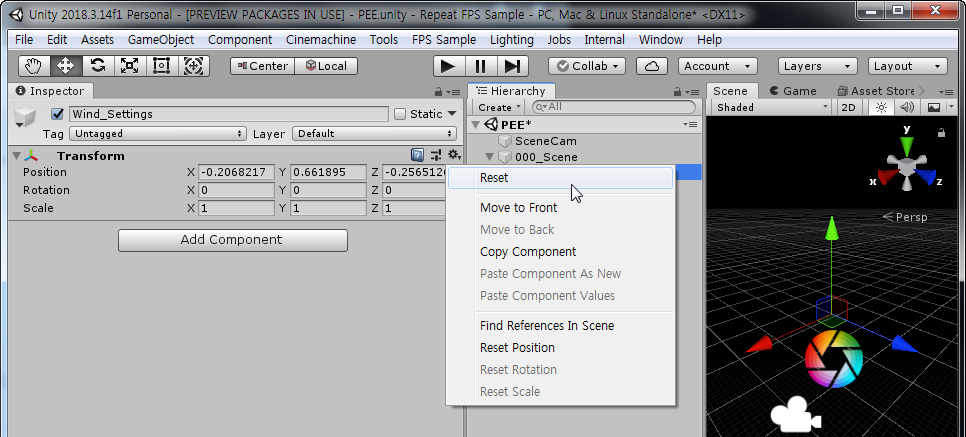Toggle Local handle rotation

[x=326, y=66]
